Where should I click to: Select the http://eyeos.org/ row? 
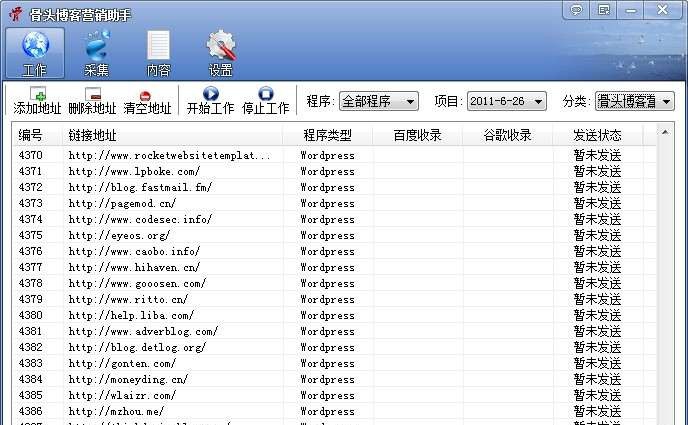(334, 235)
